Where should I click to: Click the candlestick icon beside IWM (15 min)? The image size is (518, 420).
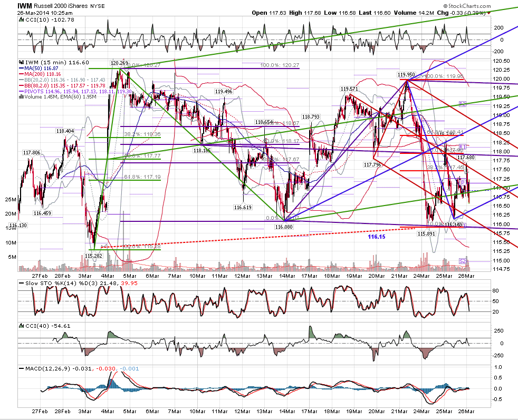point(22,62)
